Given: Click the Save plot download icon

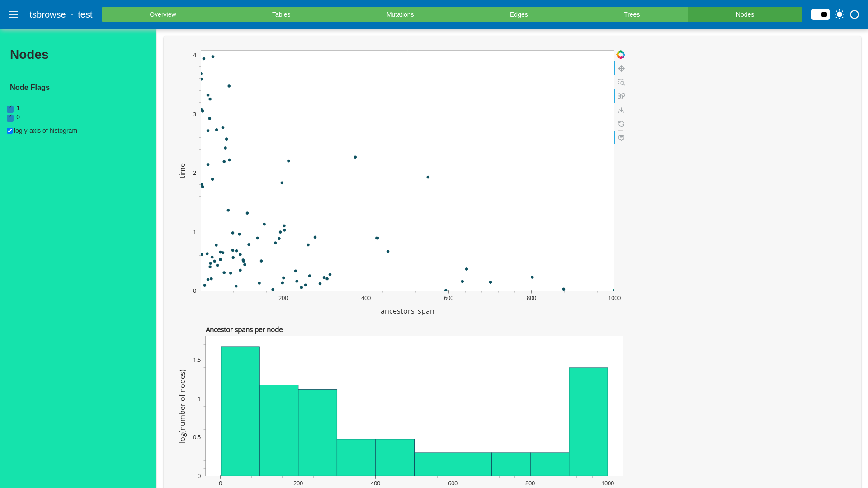Looking at the screenshot, I should [621, 110].
